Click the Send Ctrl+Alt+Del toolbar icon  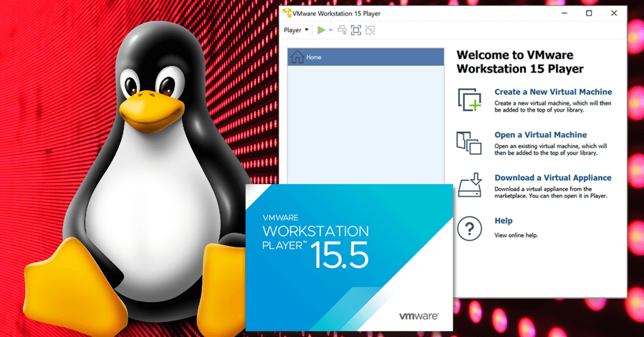(342, 30)
